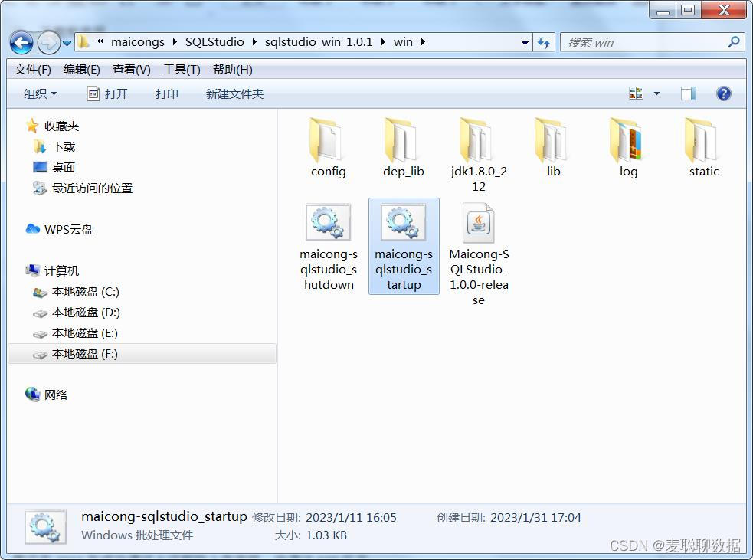Change view with the view icon
The width and height of the screenshot is (753, 560).
637,93
